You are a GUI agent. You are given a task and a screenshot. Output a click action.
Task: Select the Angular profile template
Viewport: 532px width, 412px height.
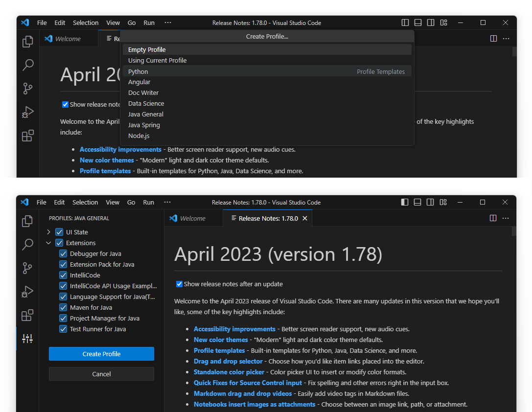pos(267,82)
